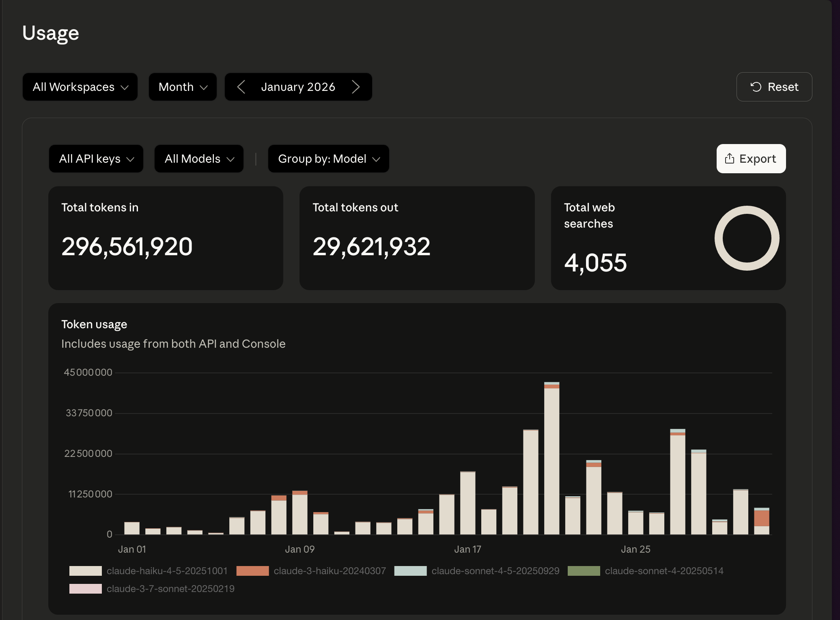Viewport: 840px width, 620px height.
Task: Toggle claude-3-haiku-20240307 legend series
Action: [329, 571]
